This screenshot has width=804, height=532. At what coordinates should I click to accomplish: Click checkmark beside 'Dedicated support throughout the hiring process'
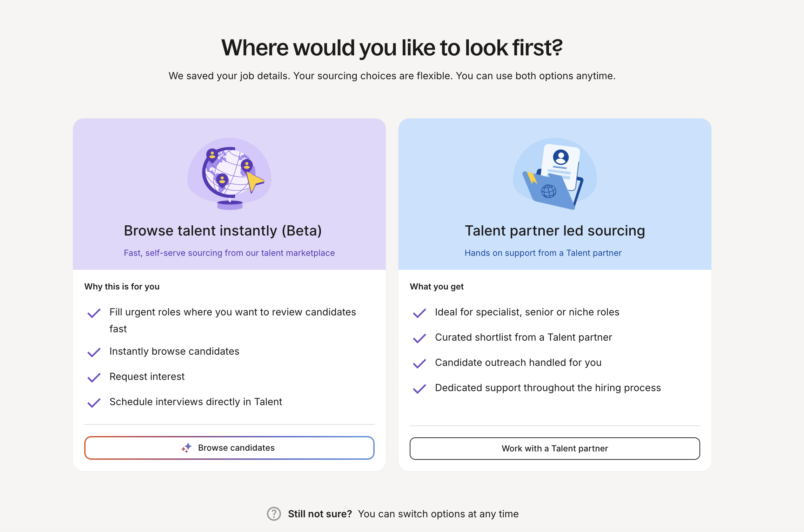click(x=420, y=388)
